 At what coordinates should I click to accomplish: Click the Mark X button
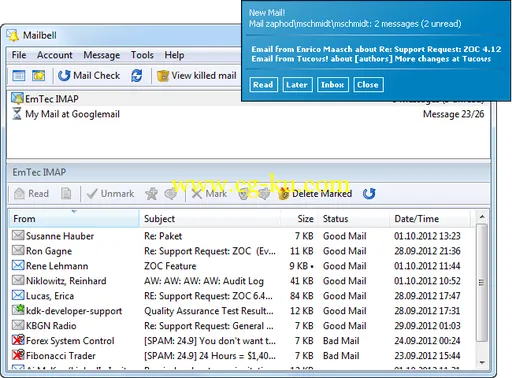pos(209,194)
